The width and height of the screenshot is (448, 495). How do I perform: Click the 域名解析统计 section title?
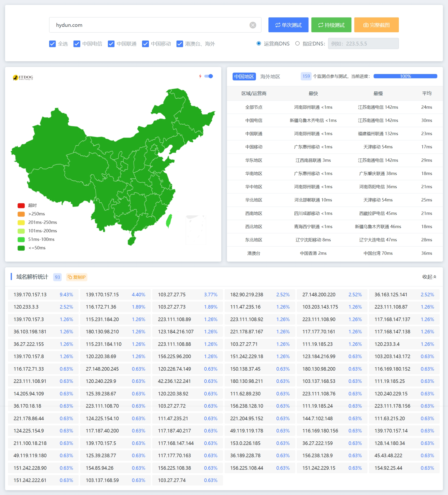tap(32, 277)
